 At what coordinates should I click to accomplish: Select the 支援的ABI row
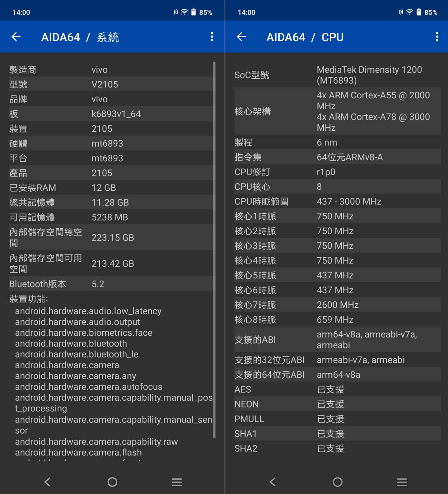[x=337, y=339]
